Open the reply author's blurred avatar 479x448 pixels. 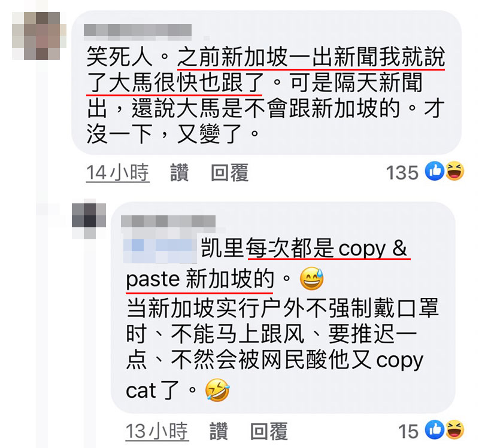click(89, 218)
